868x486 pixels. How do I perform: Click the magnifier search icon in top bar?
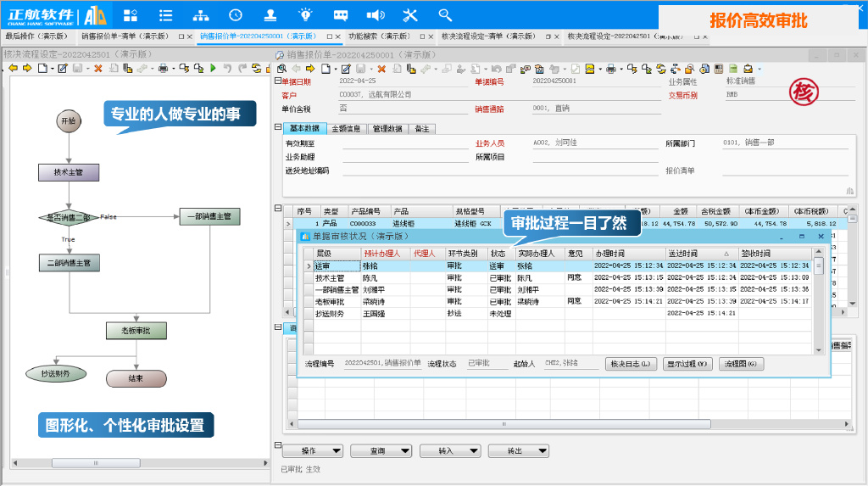pyautogui.click(x=445, y=15)
